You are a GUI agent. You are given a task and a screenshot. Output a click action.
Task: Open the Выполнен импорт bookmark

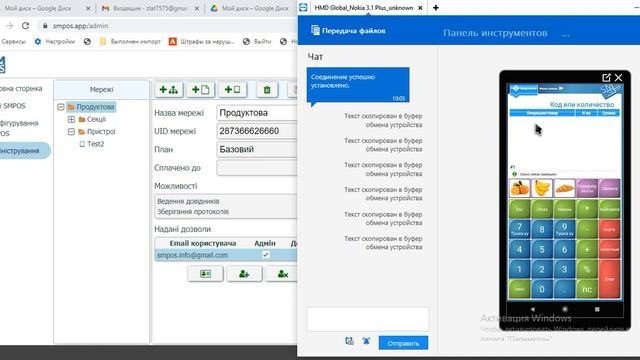tap(130, 42)
